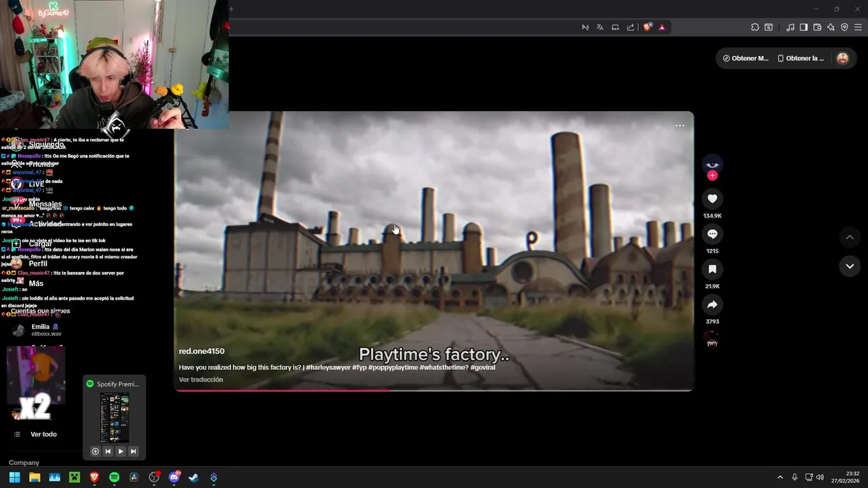Screen dimensions: 868x488
Task: Open Más in the sidebar
Action: 36,283
